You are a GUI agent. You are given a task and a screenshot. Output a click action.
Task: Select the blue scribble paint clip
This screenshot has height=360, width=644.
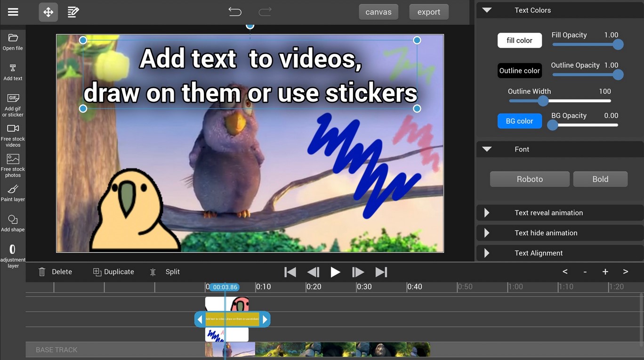click(227, 335)
